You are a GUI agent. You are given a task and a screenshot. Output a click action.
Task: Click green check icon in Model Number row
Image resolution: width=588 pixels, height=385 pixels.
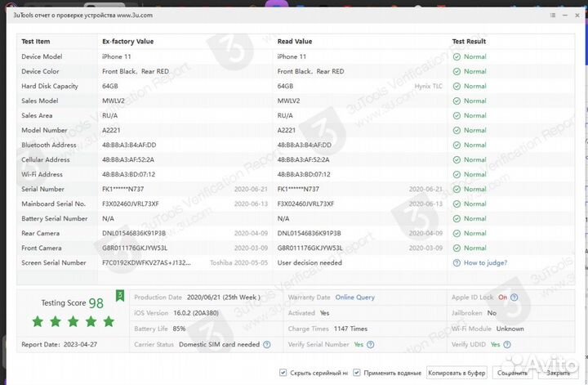click(x=457, y=131)
